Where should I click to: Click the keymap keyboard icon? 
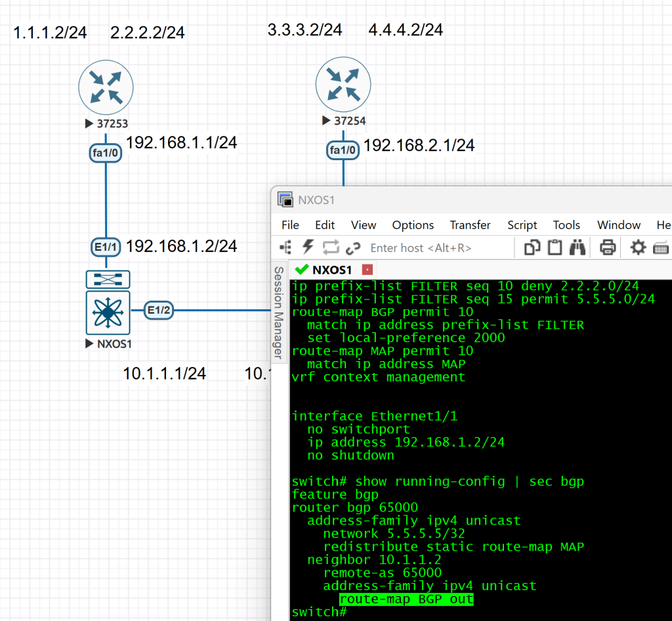coord(661,247)
